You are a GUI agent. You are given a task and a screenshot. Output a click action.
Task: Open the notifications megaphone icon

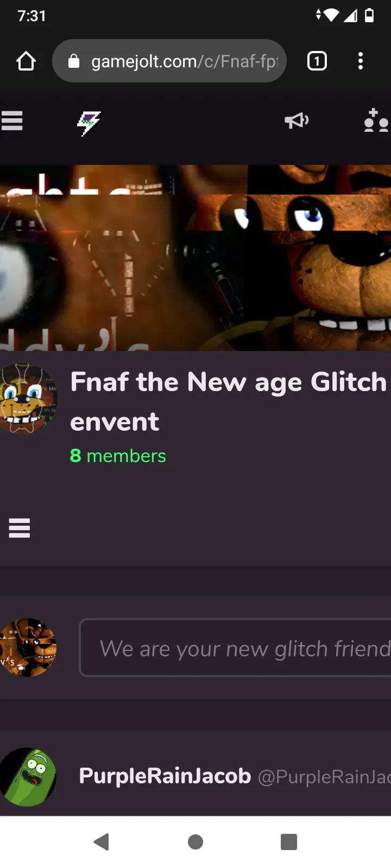[x=297, y=120]
